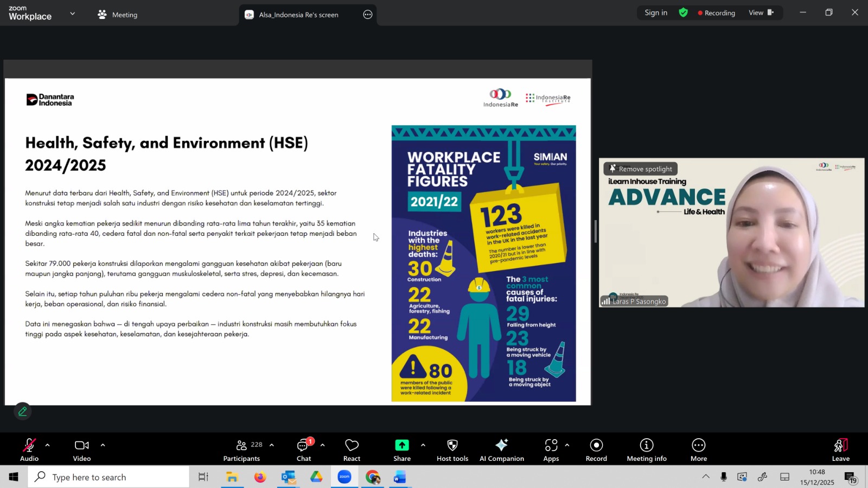Toggle the Video camera on or off
Image resolution: width=868 pixels, height=488 pixels.
pos(82,450)
